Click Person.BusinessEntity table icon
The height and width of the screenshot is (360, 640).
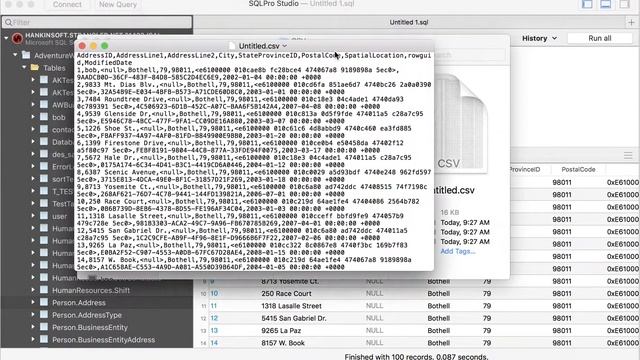coord(44,327)
